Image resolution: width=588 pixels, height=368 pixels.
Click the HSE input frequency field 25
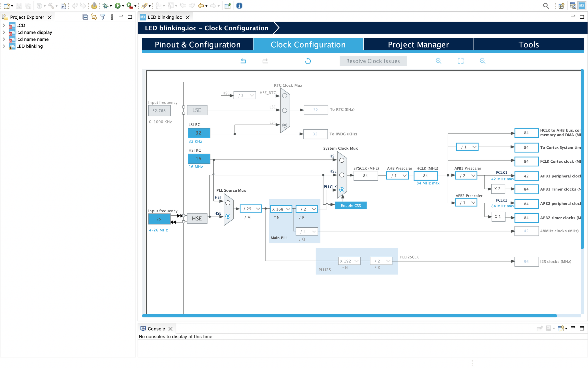point(159,219)
